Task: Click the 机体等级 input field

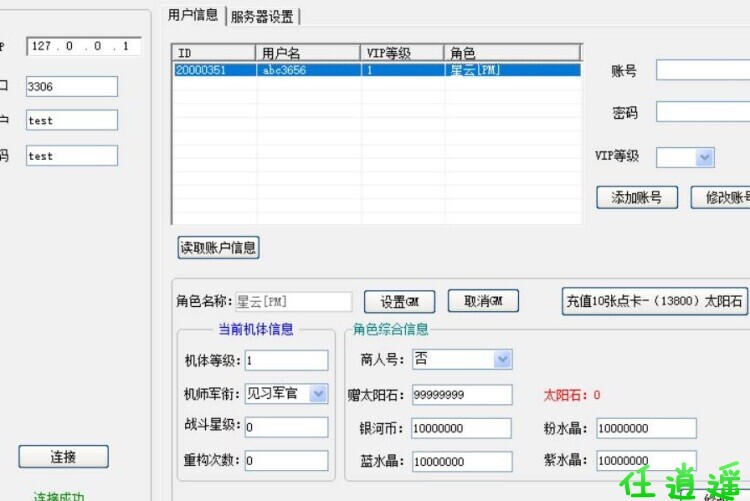Action: (285, 360)
